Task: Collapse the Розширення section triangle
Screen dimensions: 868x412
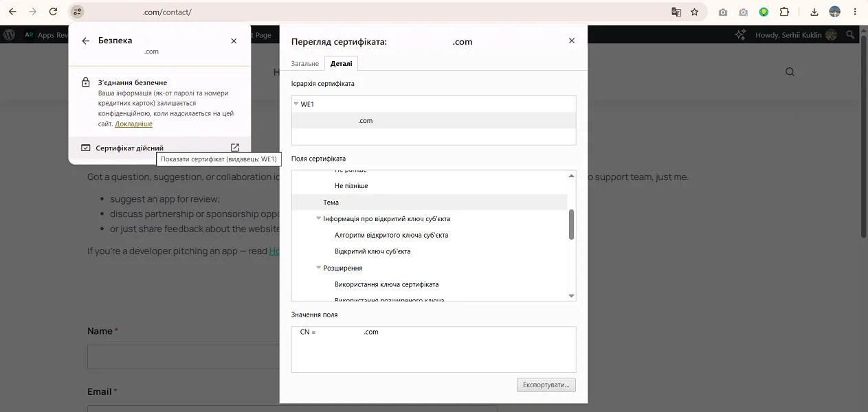Action: pos(319,268)
